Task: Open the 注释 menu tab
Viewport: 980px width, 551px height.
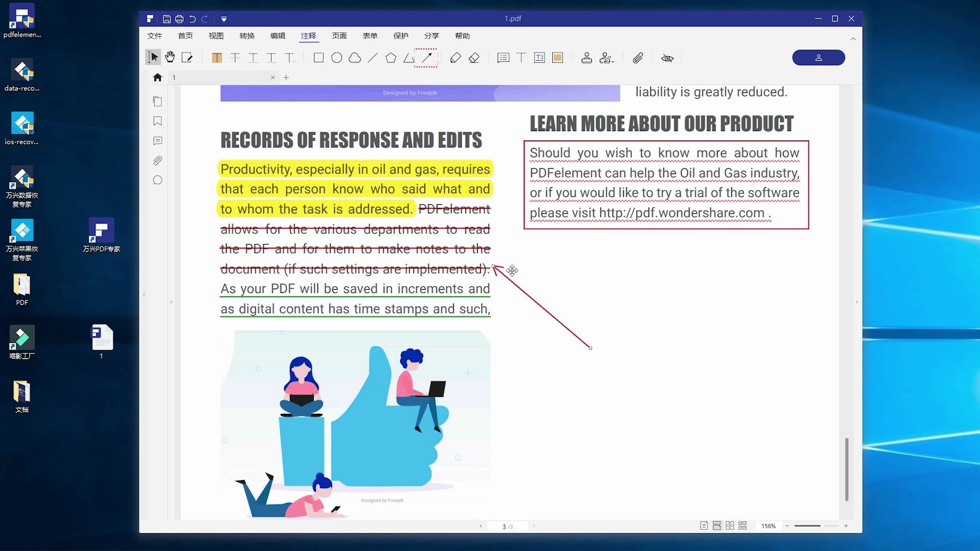Action: point(308,36)
